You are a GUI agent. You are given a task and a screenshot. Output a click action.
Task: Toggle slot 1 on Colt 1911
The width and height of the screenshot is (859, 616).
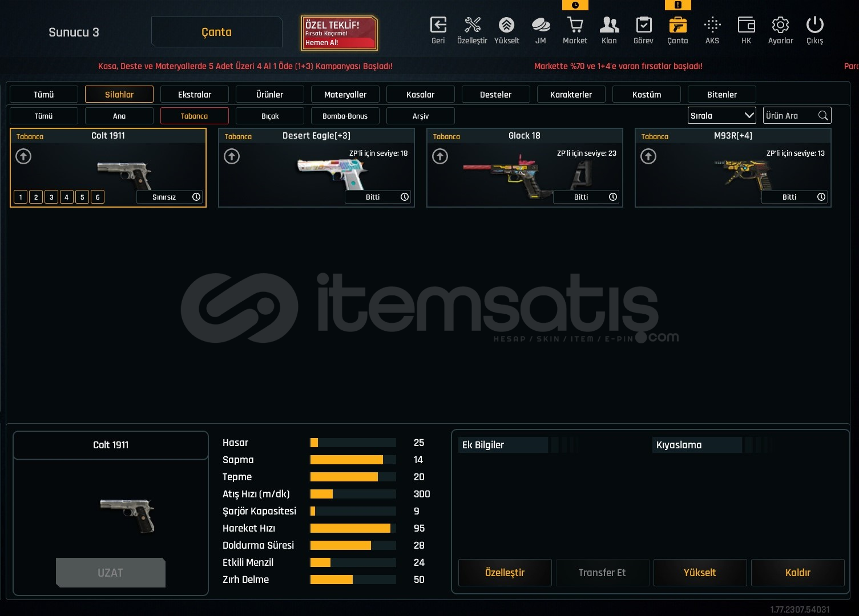(x=21, y=197)
